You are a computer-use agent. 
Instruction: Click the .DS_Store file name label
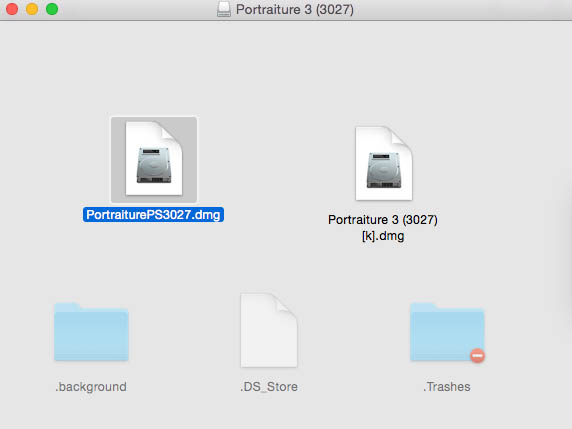pyautogui.click(x=269, y=386)
